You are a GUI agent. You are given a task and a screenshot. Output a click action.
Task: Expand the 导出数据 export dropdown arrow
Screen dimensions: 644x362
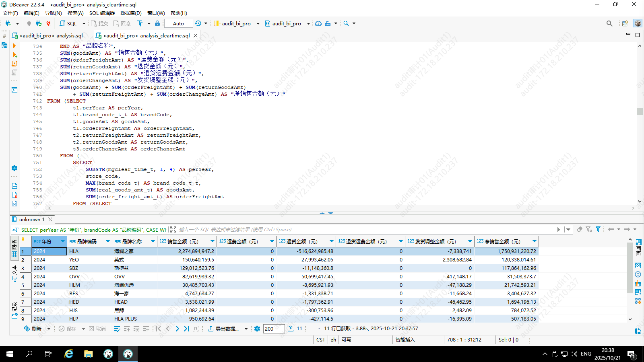point(246,329)
